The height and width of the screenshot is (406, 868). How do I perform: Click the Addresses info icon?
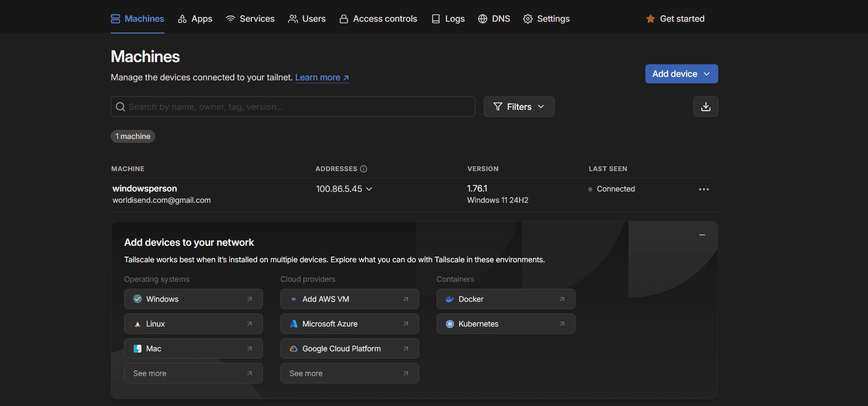point(364,169)
